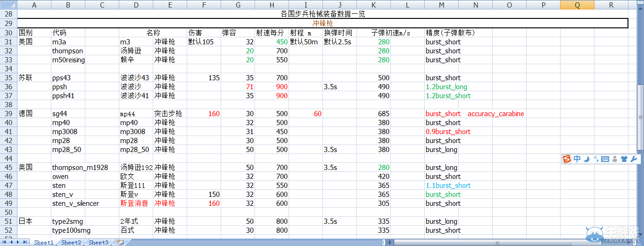Switch to the Sheet1 tab
Viewport: 644px width, 246px height.
coord(43,242)
